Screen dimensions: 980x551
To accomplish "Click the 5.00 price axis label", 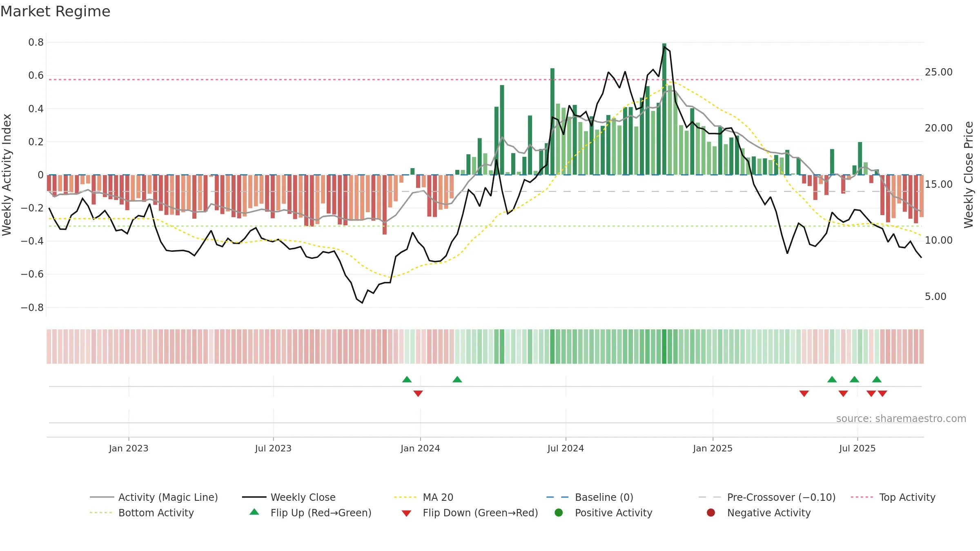I will [935, 297].
